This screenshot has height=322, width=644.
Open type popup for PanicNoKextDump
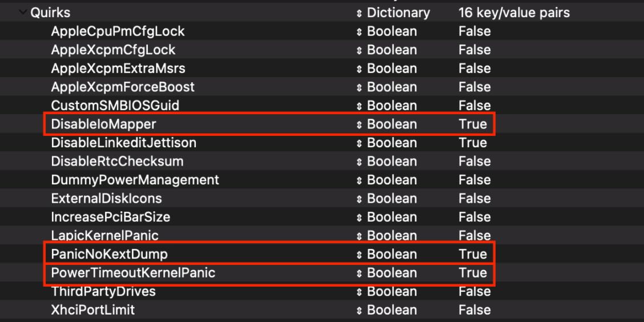[359, 254]
